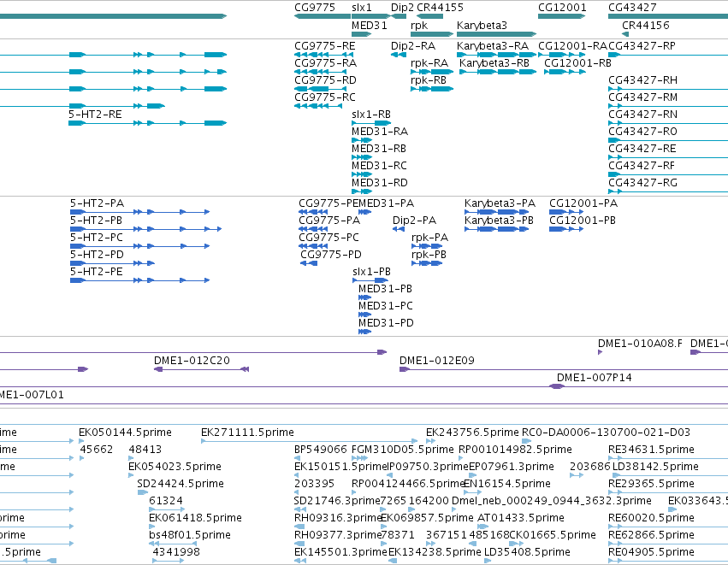Viewport: 728px width, 565px height.
Task: Select the Dip2 gene label
Action: point(402,8)
